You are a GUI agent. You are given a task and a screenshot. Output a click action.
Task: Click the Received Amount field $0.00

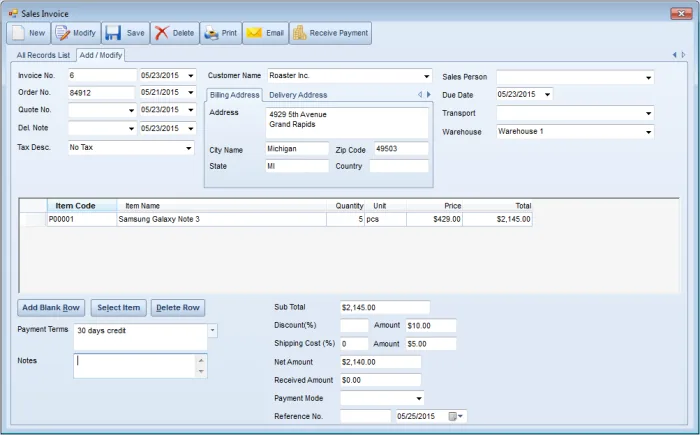380,380
